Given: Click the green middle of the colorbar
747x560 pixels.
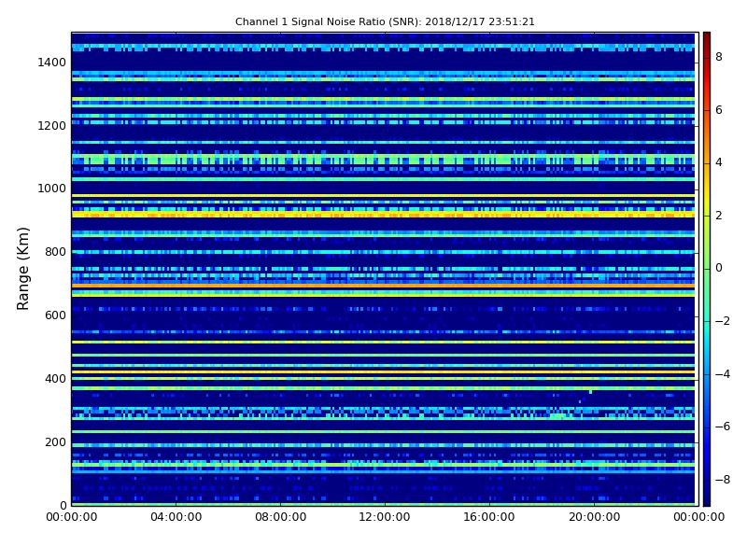Looking at the screenshot, I should click(707, 269).
